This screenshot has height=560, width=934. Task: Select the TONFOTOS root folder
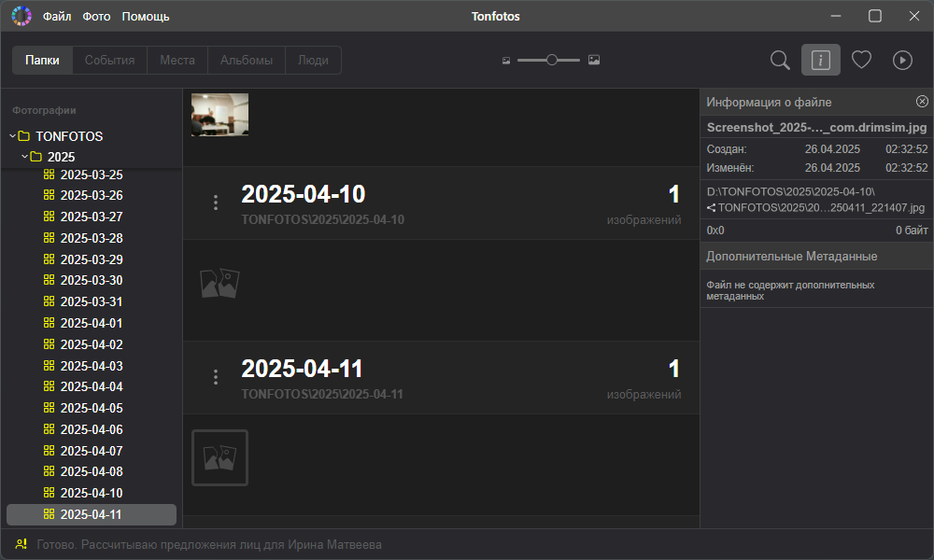(69, 136)
